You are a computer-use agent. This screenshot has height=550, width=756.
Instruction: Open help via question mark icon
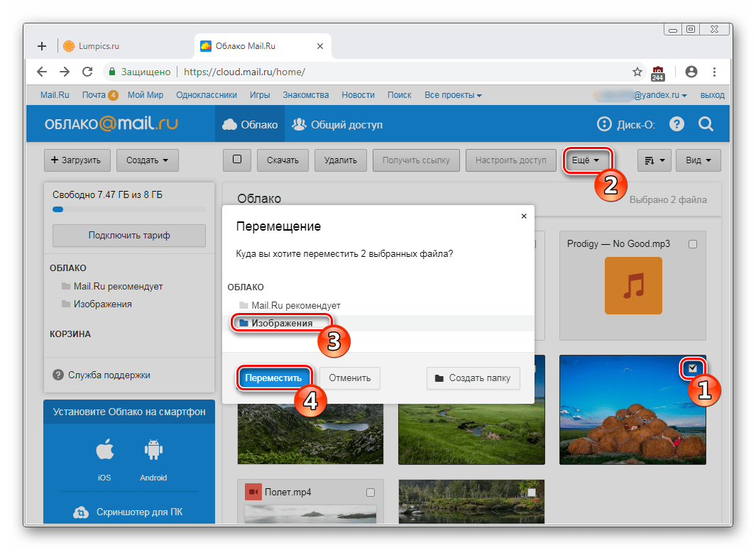tap(676, 124)
